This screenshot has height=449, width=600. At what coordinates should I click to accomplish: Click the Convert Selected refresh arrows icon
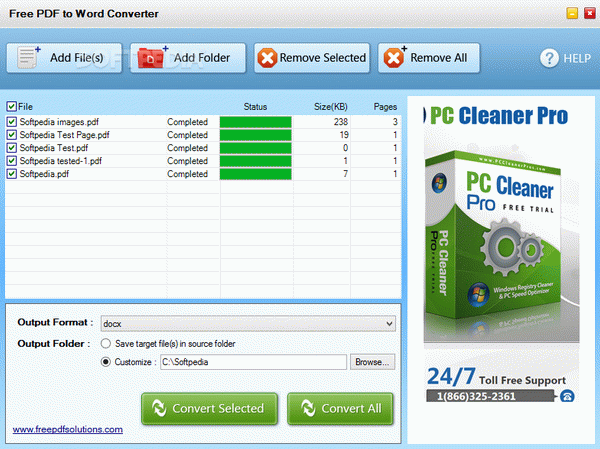tap(159, 408)
